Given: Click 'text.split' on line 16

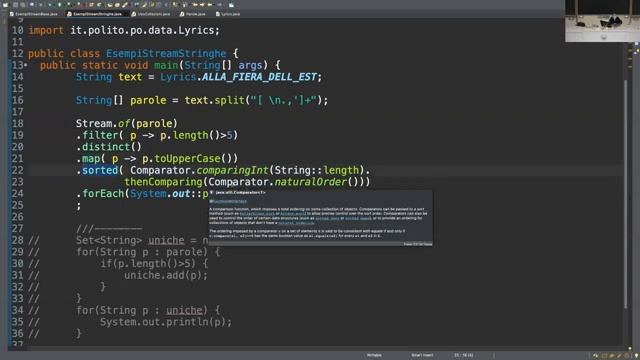Looking at the screenshot, I should (x=214, y=100).
